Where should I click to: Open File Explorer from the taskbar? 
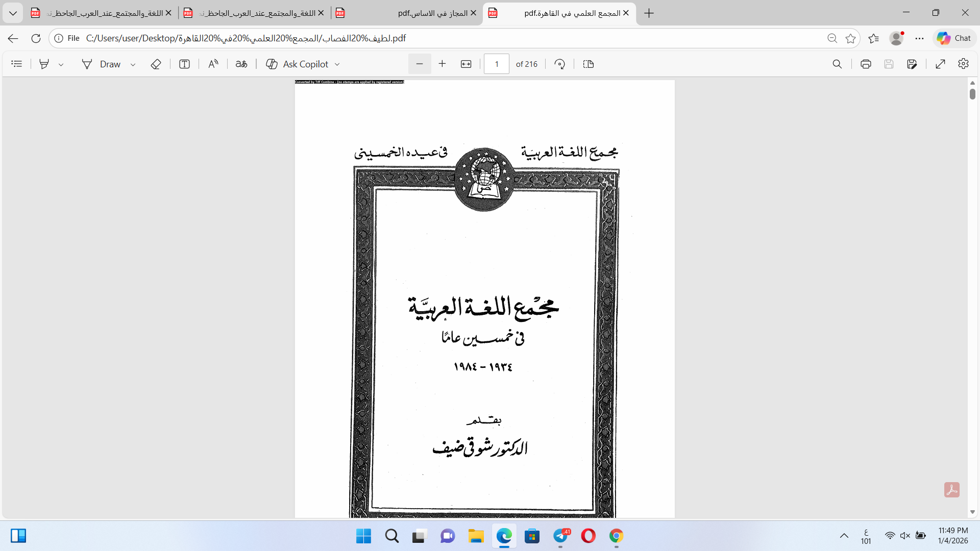tap(476, 536)
